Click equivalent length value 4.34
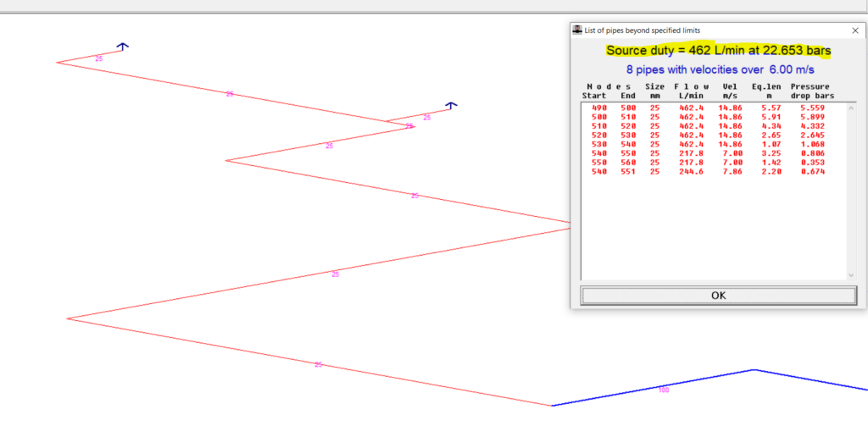 tap(771, 126)
